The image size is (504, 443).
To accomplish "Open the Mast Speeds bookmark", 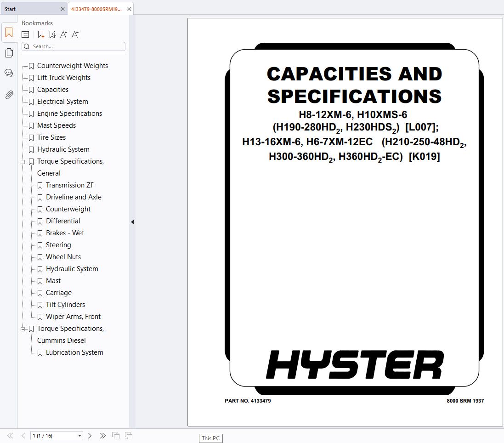I will coord(56,125).
